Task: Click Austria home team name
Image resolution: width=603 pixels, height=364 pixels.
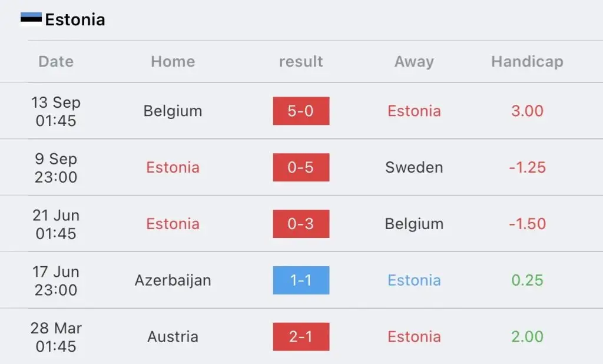Action: pos(173,337)
